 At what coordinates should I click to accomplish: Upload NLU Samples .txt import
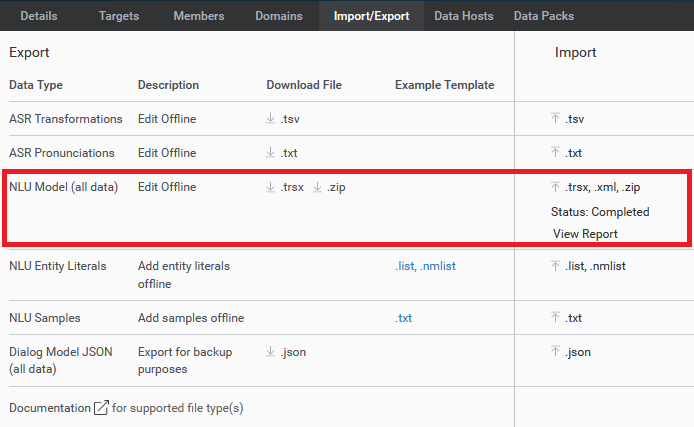click(x=567, y=317)
